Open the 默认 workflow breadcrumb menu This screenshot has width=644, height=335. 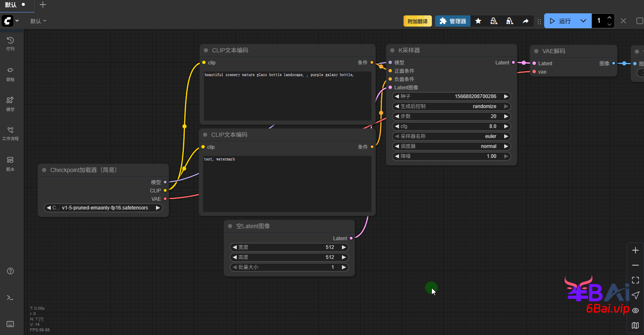coord(38,21)
